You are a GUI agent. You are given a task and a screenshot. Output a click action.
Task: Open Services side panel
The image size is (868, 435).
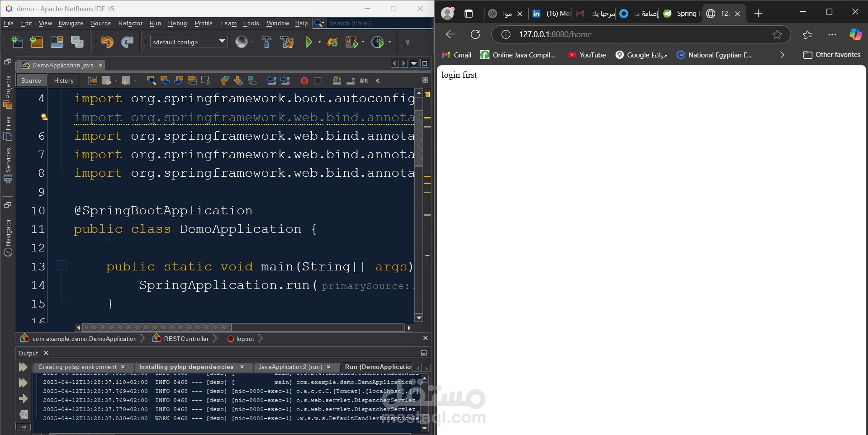pos(8,165)
